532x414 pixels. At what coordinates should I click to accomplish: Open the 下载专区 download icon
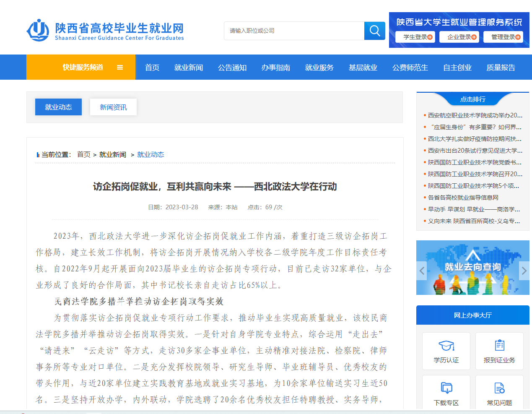pyautogui.click(x=446, y=388)
